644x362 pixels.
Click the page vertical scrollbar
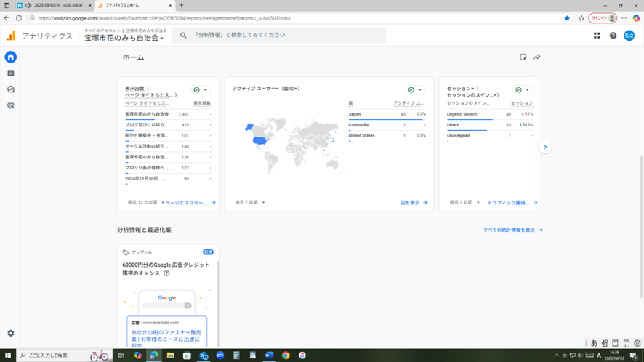point(641,227)
